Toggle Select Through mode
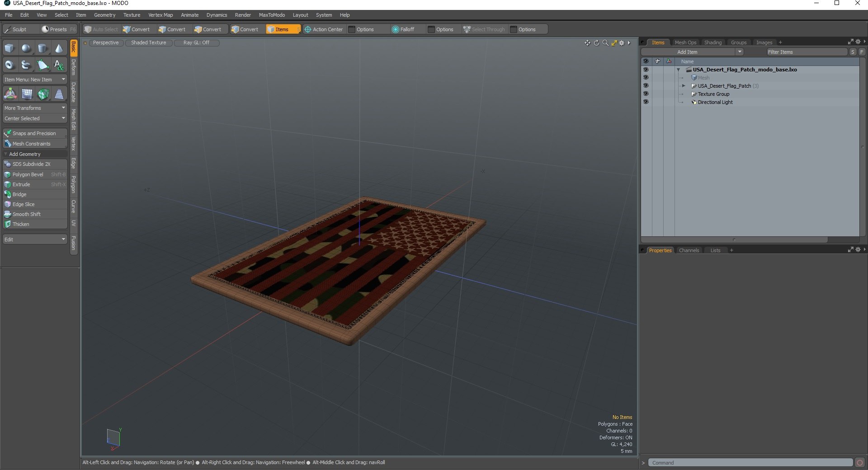Screen dimensions: 868x470 pos(484,29)
